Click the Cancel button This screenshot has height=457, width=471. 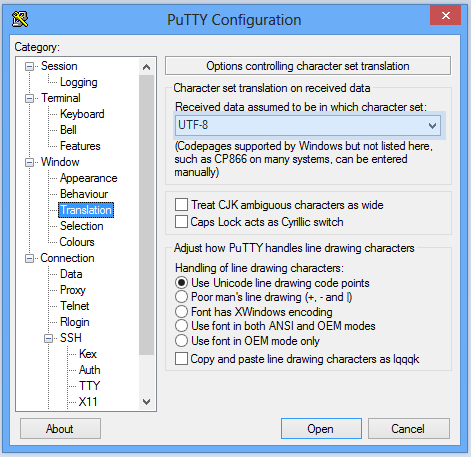coord(409,429)
